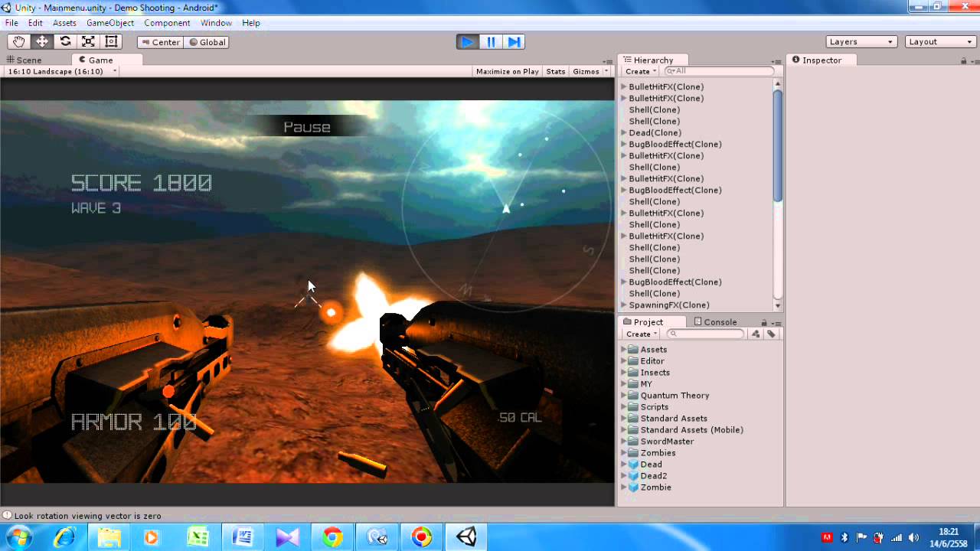Switch to the Console tab
This screenshot has width=980, height=551.
click(x=715, y=322)
